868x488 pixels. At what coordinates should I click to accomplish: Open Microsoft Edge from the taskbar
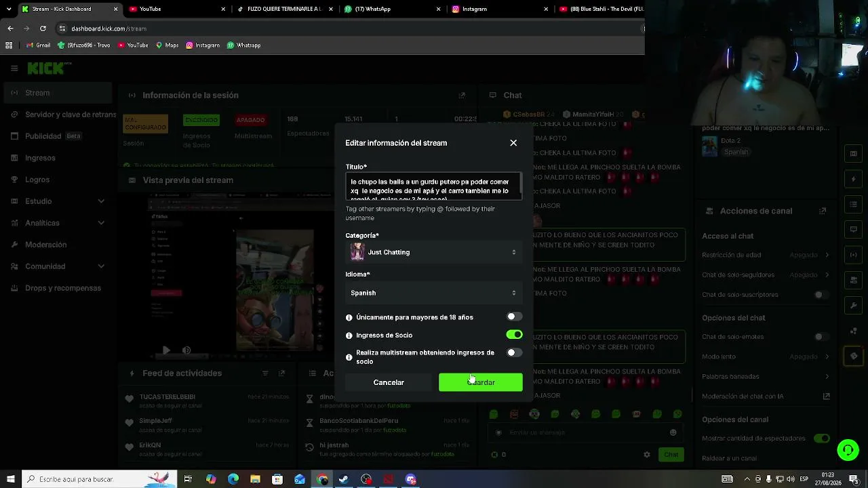click(x=233, y=479)
